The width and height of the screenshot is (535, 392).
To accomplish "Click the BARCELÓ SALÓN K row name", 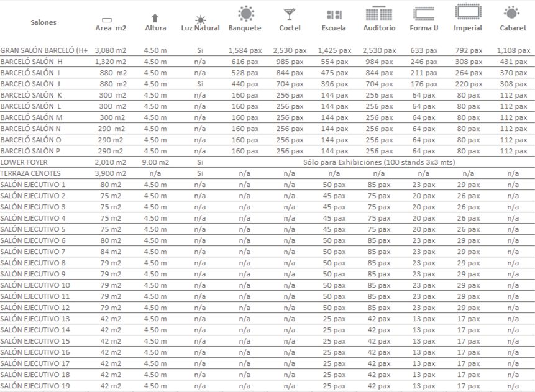I will point(31,95).
